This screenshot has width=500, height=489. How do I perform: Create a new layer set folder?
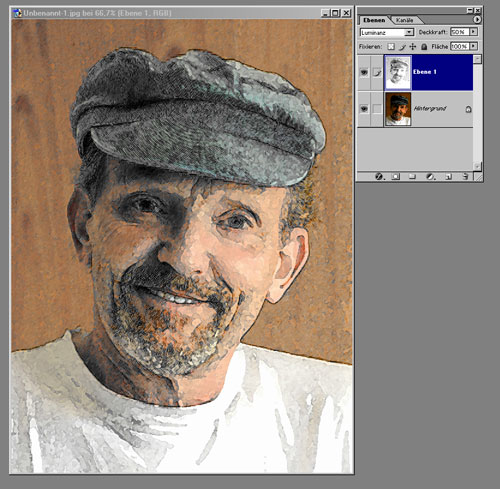tap(412, 176)
